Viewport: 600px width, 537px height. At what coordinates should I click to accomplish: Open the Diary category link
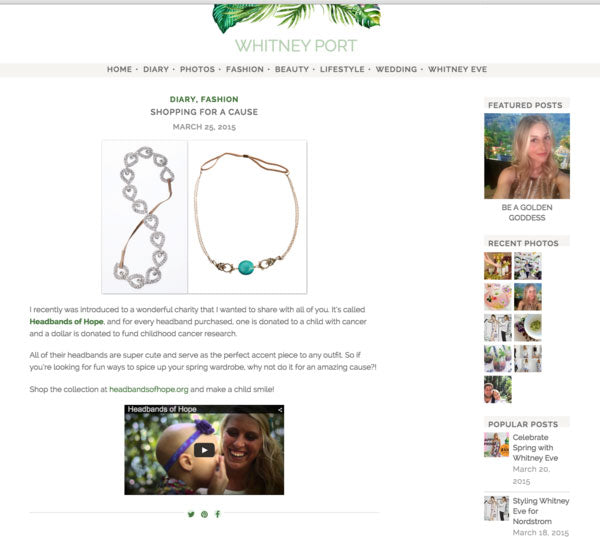182,99
